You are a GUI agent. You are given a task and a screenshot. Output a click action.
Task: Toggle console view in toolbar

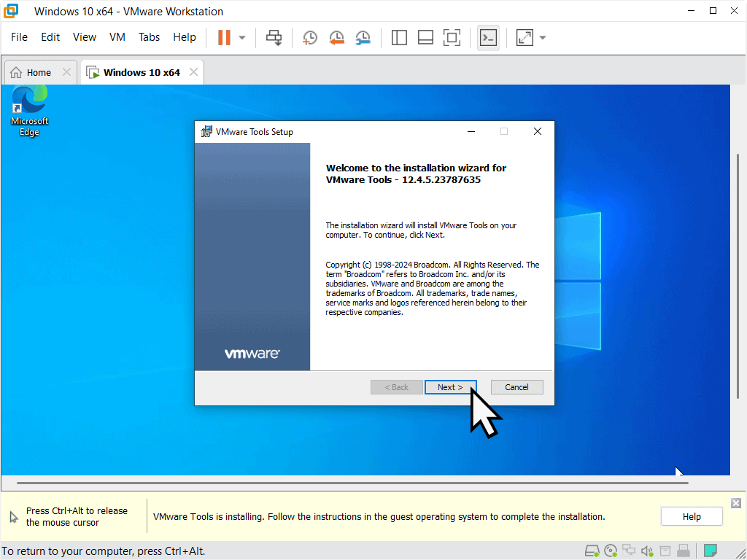pyautogui.click(x=488, y=38)
